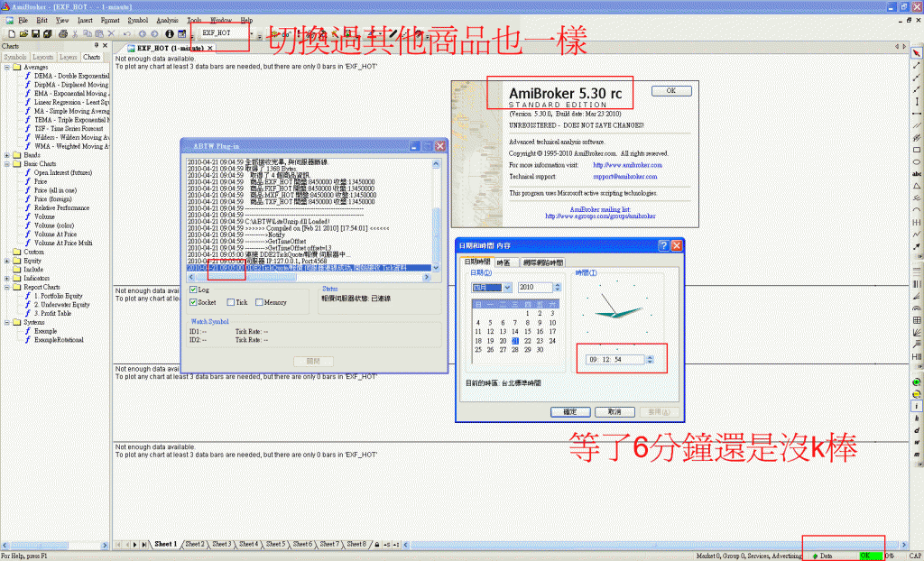Click the Print toolbar icon

(63, 33)
